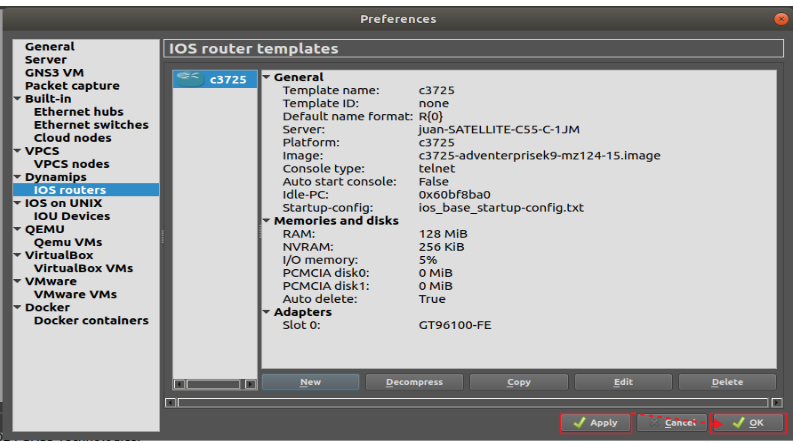
Task: Click the New template button
Action: [x=311, y=382]
